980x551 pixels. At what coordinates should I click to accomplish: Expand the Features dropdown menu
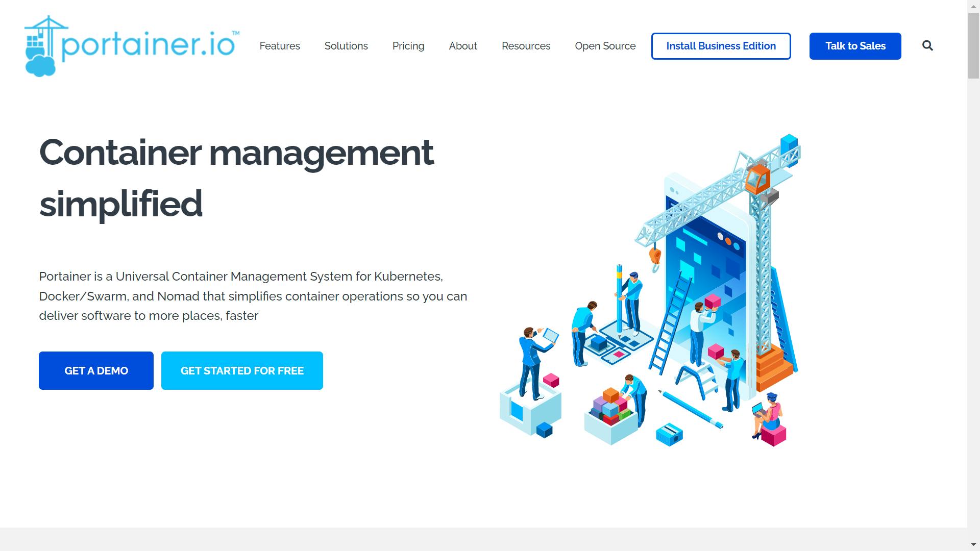click(x=280, y=46)
